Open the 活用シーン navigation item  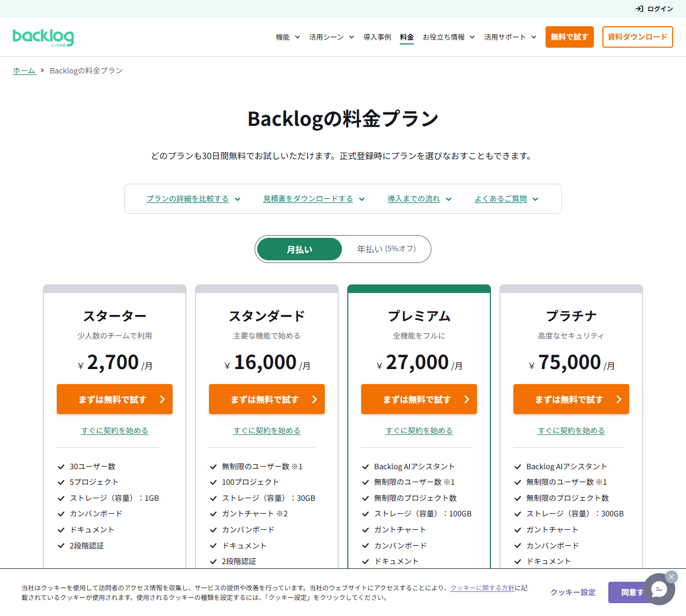pyautogui.click(x=326, y=37)
